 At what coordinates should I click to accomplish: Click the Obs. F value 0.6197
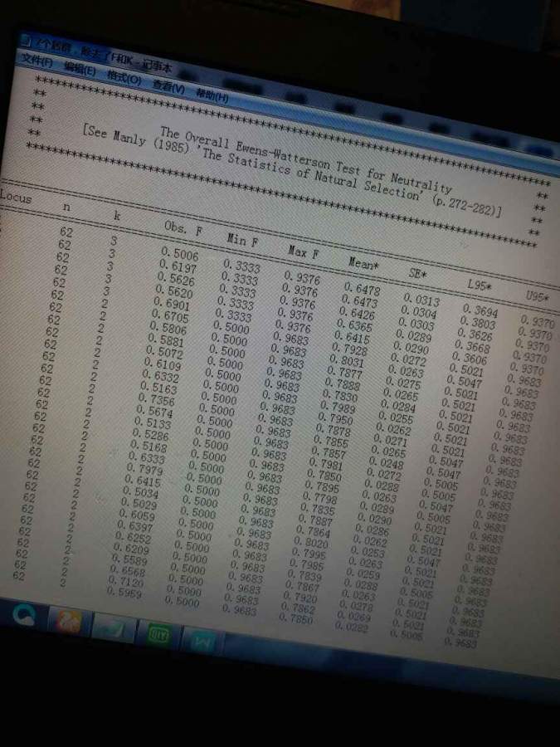(x=178, y=266)
